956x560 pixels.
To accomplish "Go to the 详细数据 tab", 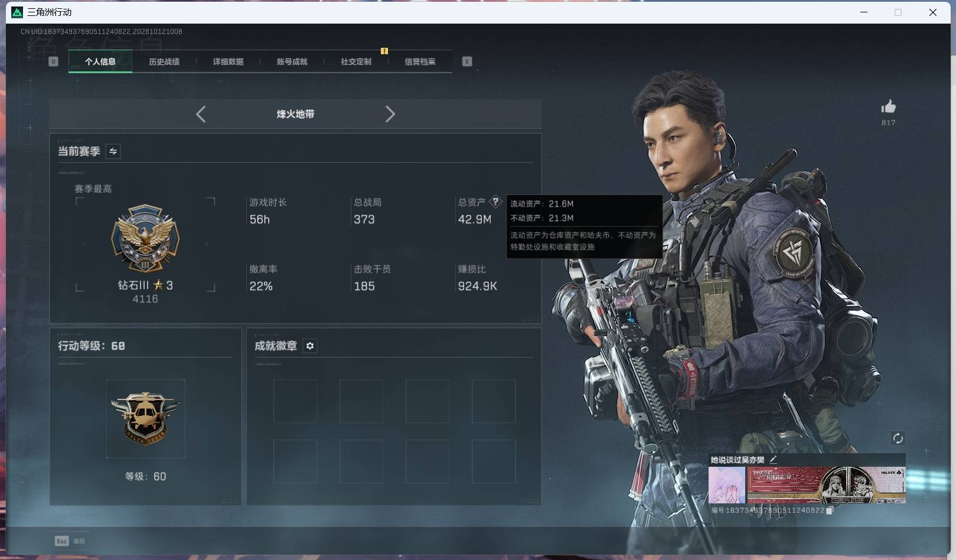I will [228, 61].
